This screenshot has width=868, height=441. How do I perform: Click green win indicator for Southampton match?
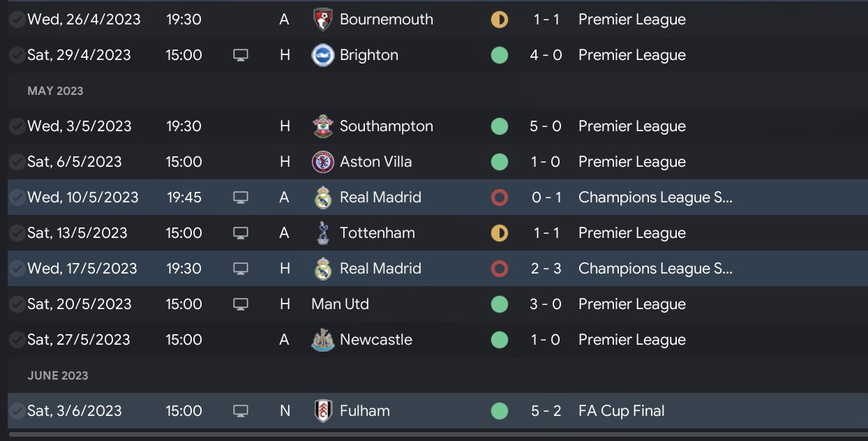point(499,126)
